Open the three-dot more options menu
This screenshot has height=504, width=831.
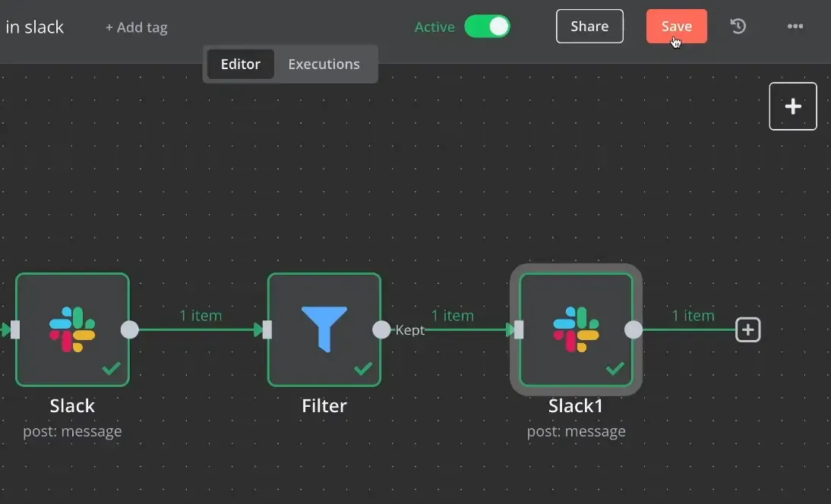pos(795,27)
